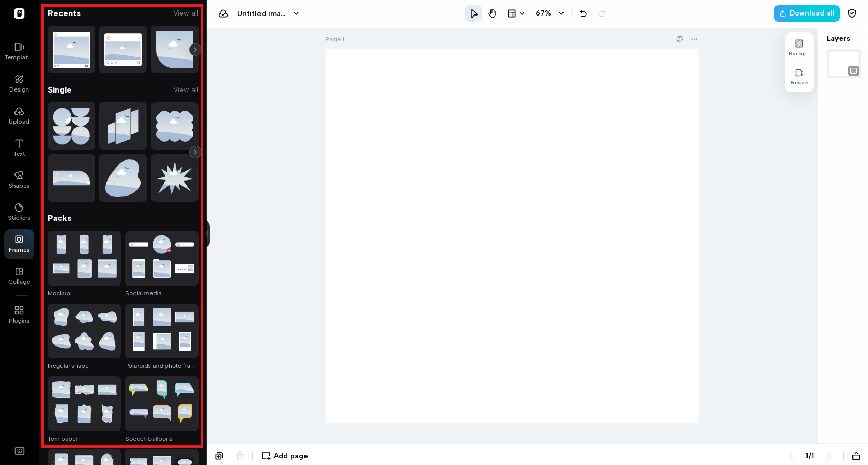Open the 67% zoom level dropdown
Viewport: 868px width, 465px height.
pos(550,13)
